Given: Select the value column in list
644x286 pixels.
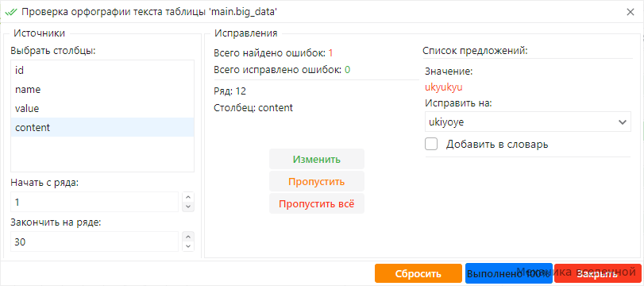Looking at the screenshot, I should point(102,109).
